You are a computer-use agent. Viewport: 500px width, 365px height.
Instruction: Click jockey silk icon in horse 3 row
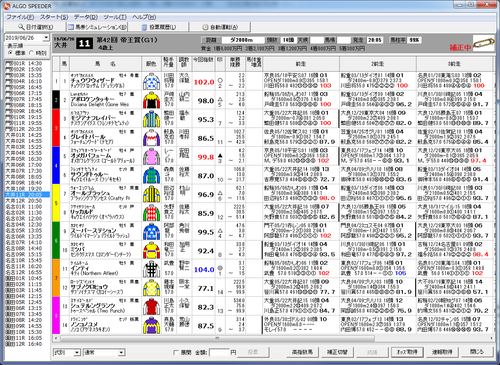[x=151, y=119]
